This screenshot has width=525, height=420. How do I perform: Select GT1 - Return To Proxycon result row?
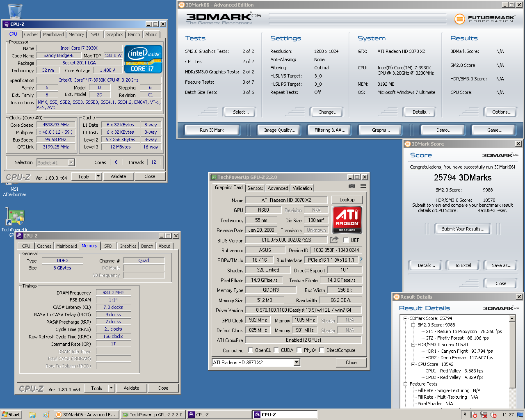coord(463,331)
